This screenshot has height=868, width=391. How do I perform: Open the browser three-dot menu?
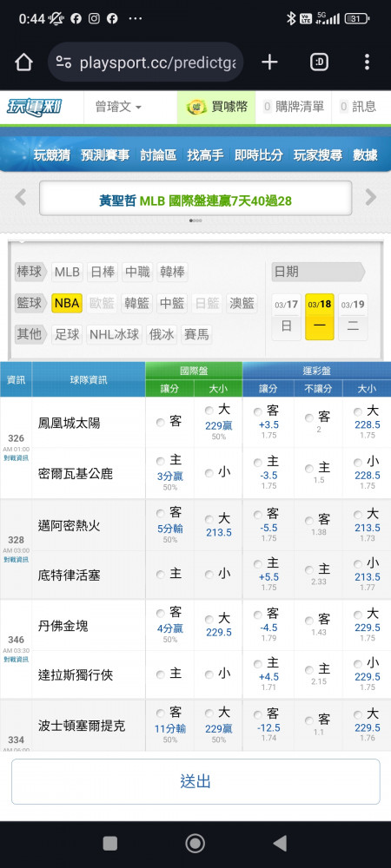367,62
